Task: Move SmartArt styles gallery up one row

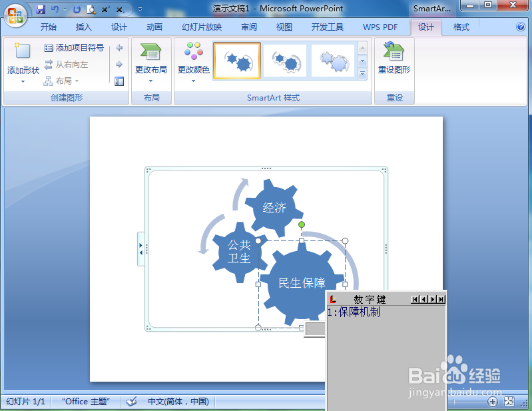Action: coord(362,48)
